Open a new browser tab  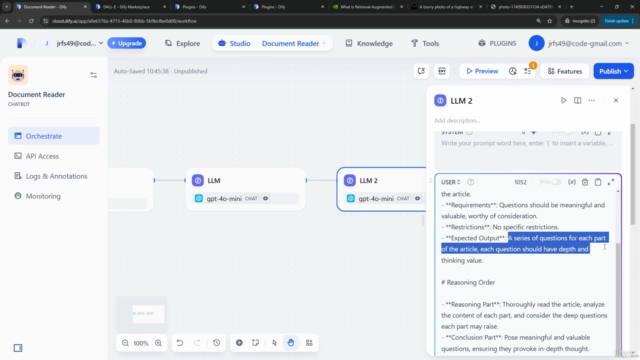coord(571,7)
